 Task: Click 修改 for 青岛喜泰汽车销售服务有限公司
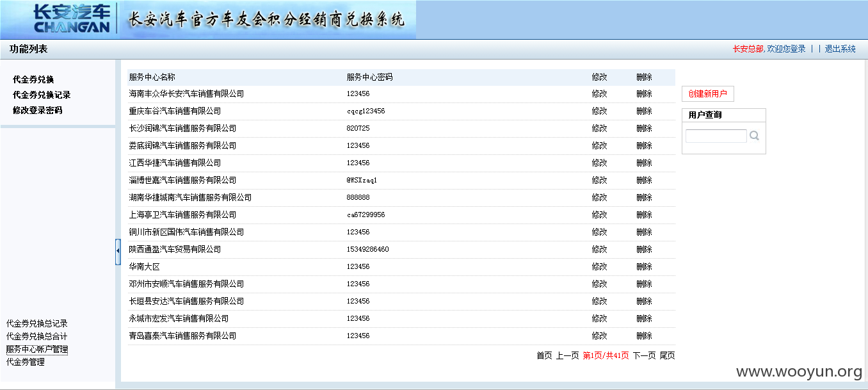599,336
